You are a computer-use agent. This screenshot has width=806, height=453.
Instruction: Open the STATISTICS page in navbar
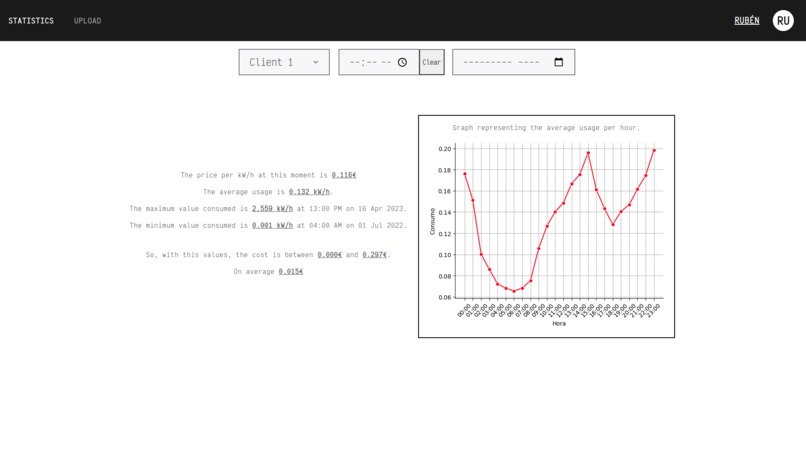pos(31,21)
